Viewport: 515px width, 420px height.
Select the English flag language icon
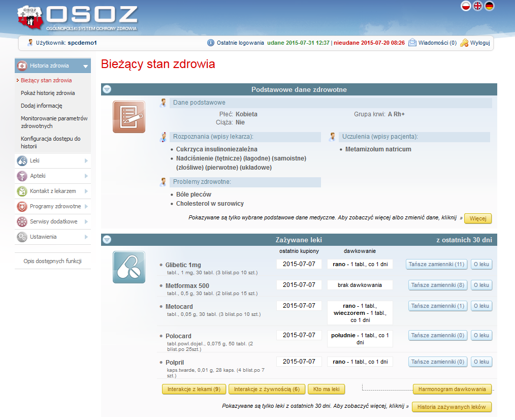478,6
